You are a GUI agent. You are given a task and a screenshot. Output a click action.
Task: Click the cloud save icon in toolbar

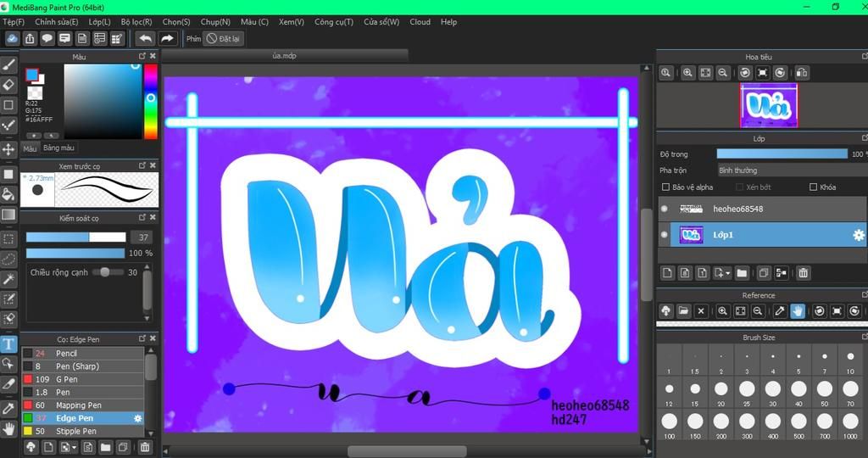[12, 39]
